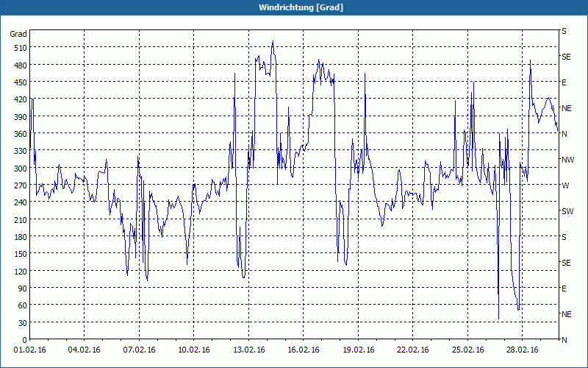
Task: Pick the 28.02.16 date label
Action: click(x=523, y=350)
